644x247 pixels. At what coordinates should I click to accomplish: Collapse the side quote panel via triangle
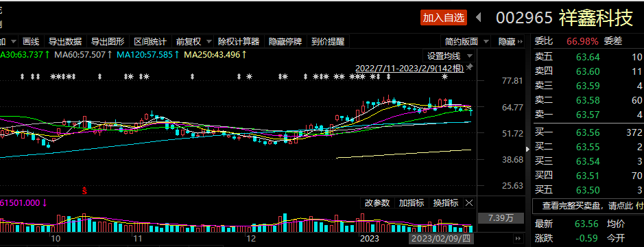(528, 149)
